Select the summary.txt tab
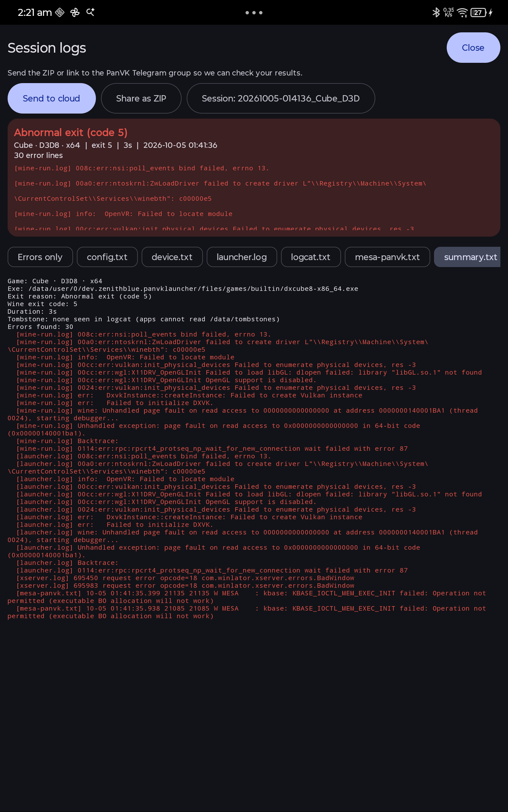 point(467,257)
